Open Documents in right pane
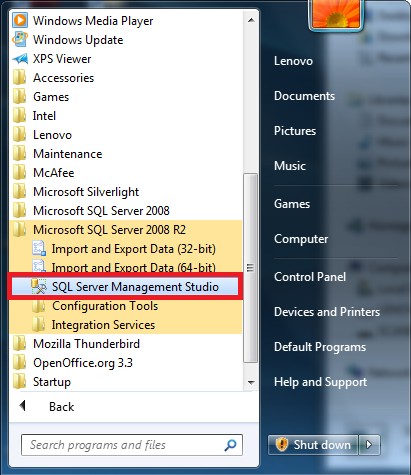 point(304,96)
